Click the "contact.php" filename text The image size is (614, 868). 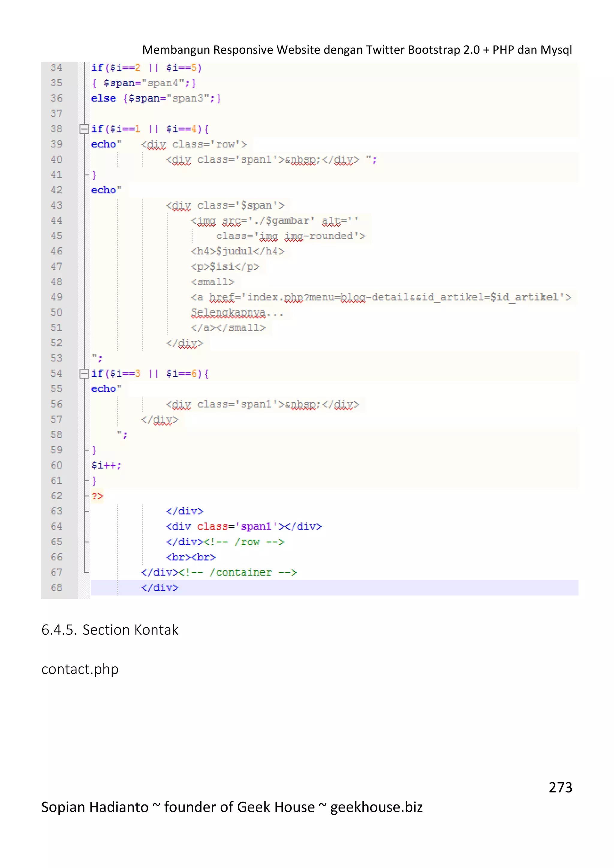tap(80, 669)
